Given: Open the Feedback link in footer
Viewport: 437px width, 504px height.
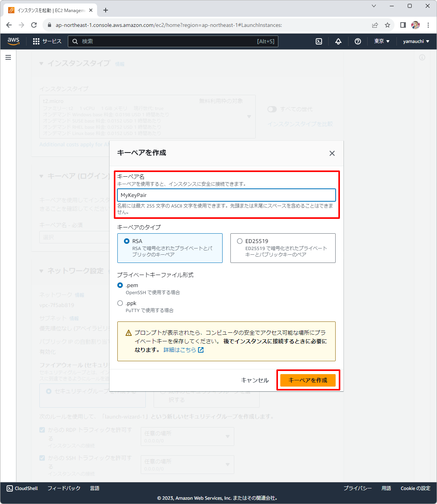Looking at the screenshot, I should [64, 488].
